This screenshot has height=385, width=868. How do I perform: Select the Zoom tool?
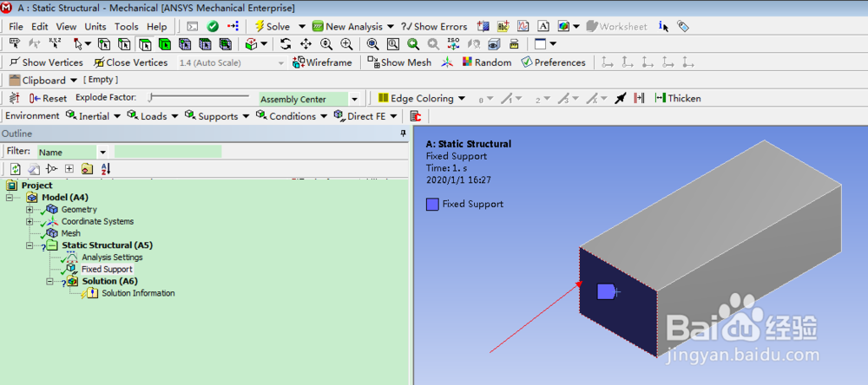[326, 43]
